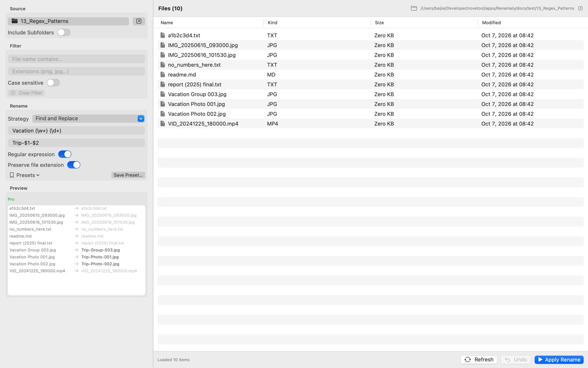Click the Undo button
Viewport: 588px width, 368px height.
tap(516, 360)
